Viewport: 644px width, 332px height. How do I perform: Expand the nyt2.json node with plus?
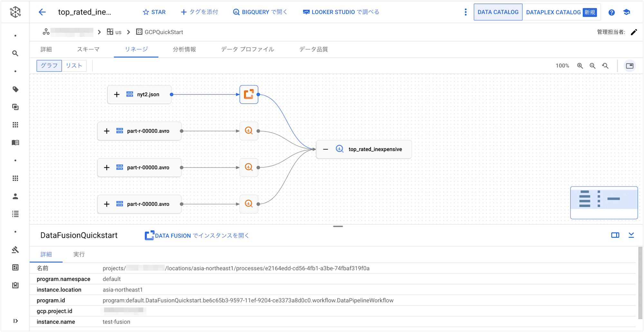point(117,94)
